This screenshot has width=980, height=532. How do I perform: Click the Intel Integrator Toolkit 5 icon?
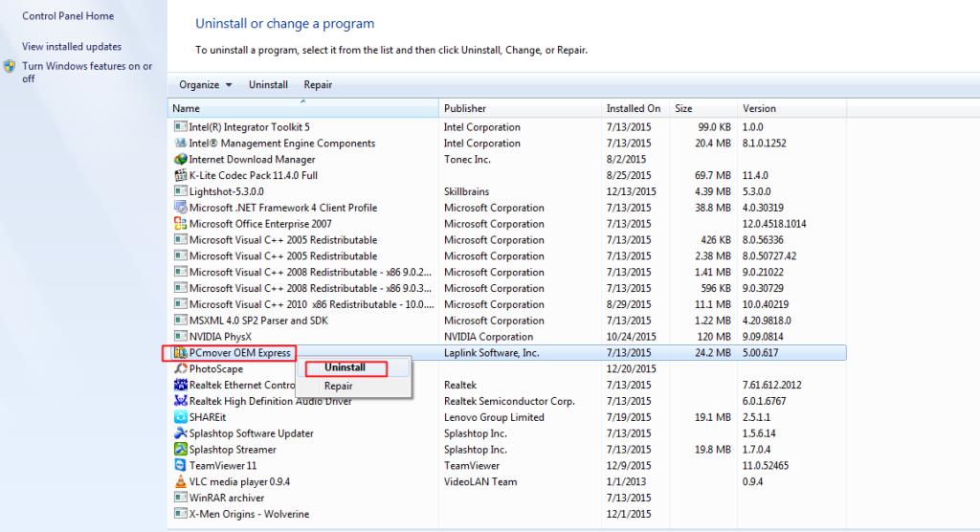tap(181, 127)
